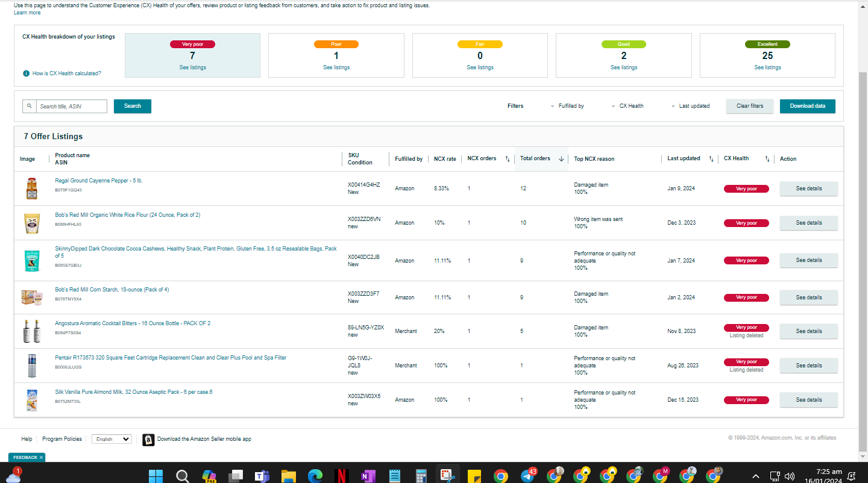Open Microsoft Teams from taskbar
This screenshot has height=483, width=868.
coord(262,476)
